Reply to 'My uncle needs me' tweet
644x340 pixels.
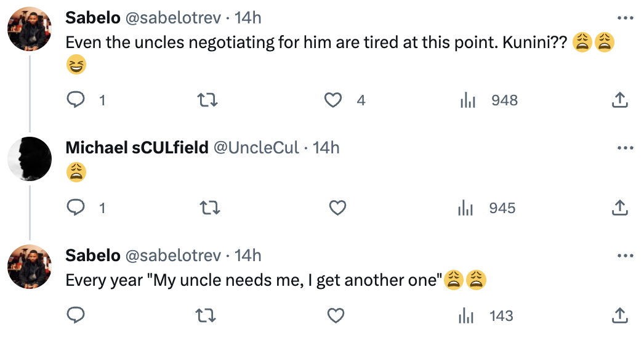tap(76, 315)
